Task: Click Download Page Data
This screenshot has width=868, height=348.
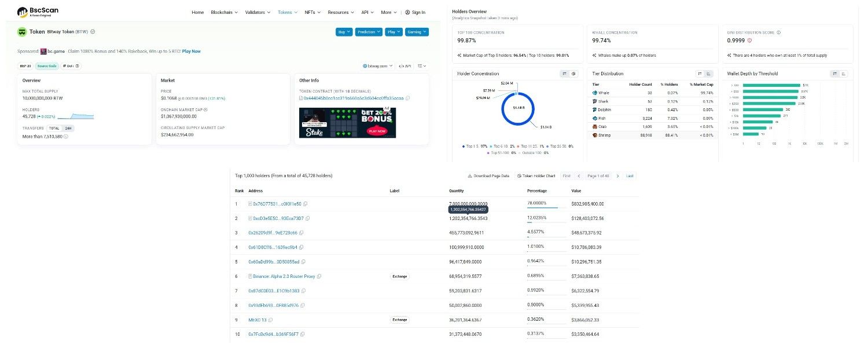Action: click(x=489, y=176)
